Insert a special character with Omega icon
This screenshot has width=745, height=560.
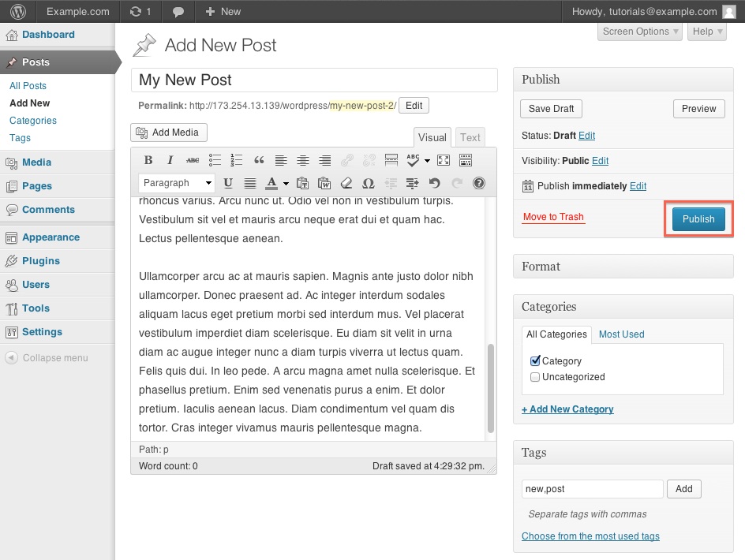click(x=368, y=183)
